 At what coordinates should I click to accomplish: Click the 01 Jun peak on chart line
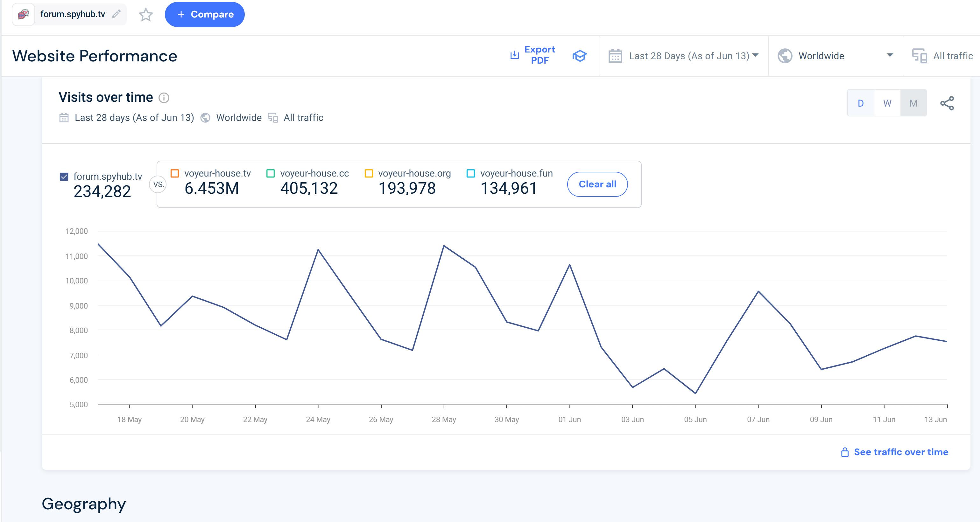tap(569, 265)
